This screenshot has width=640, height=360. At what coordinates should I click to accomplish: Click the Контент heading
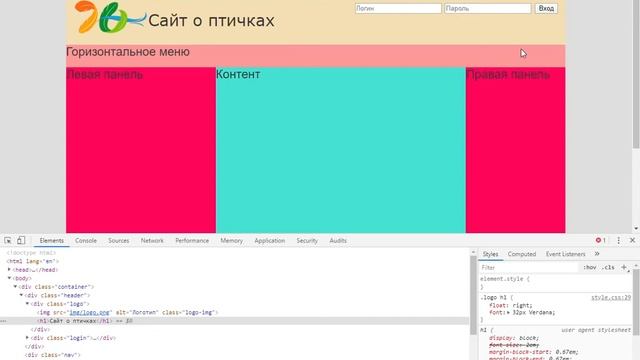(x=238, y=74)
